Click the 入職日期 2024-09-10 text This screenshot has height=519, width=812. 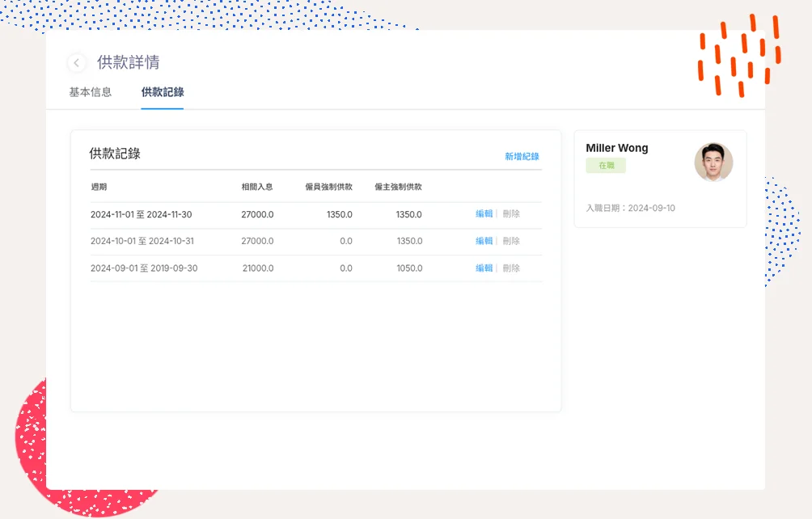(x=630, y=209)
